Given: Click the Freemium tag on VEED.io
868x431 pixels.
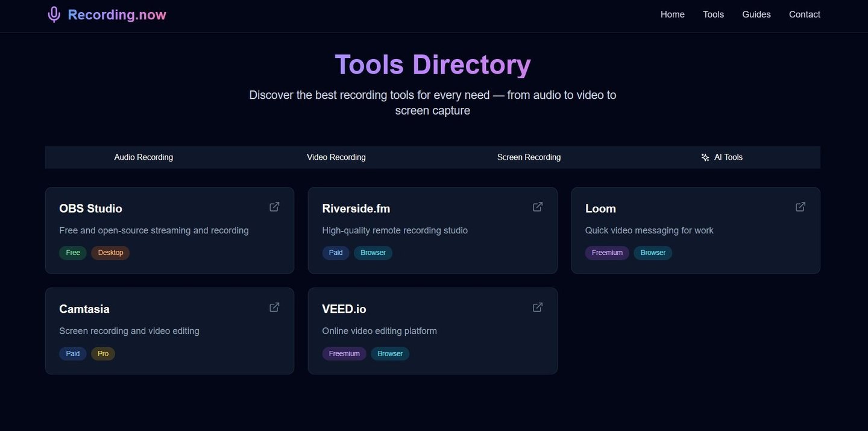Looking at the screenshot, I should click(344, 353).
